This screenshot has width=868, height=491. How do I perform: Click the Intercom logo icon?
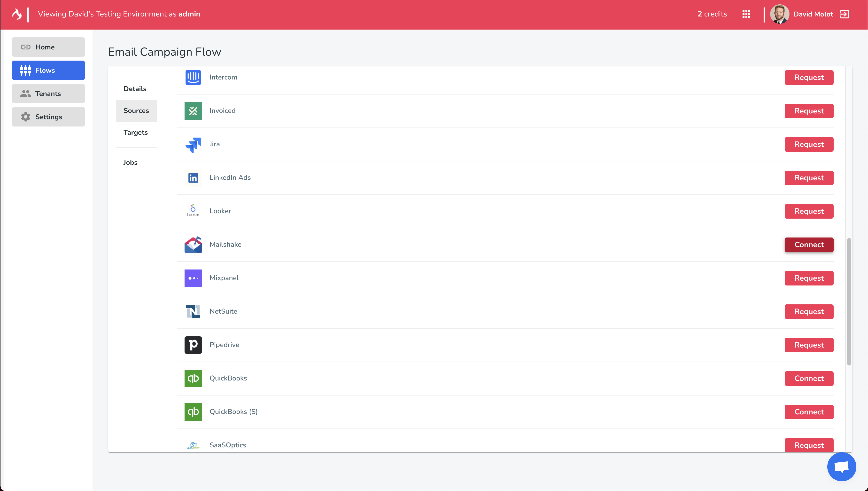coord(193,77)
